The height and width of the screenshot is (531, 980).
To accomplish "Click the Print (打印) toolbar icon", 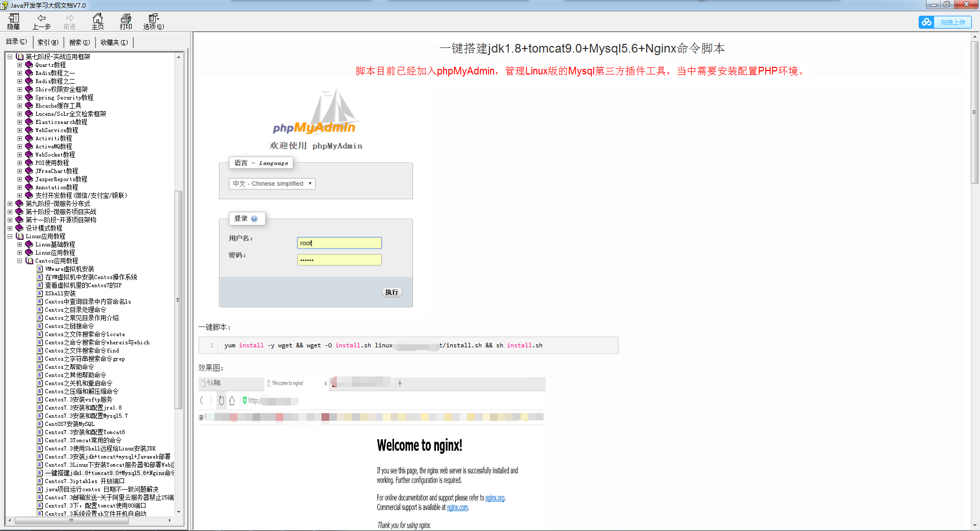I will point(126,21).
